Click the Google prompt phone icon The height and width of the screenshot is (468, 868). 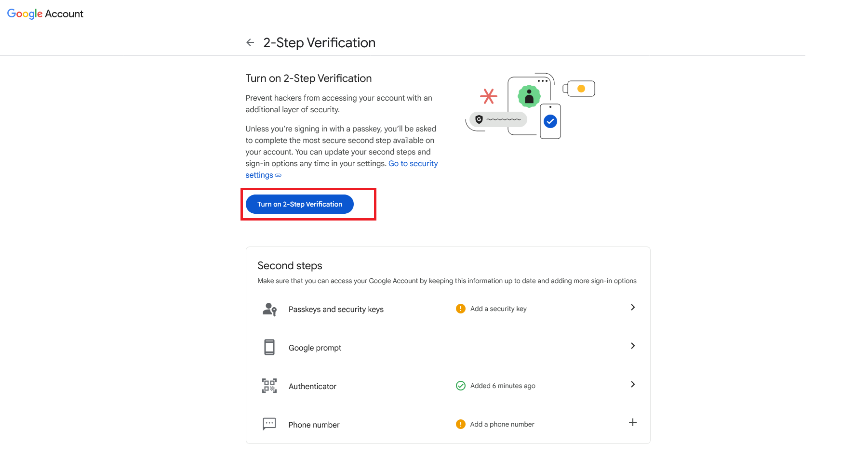pos(269,347)
